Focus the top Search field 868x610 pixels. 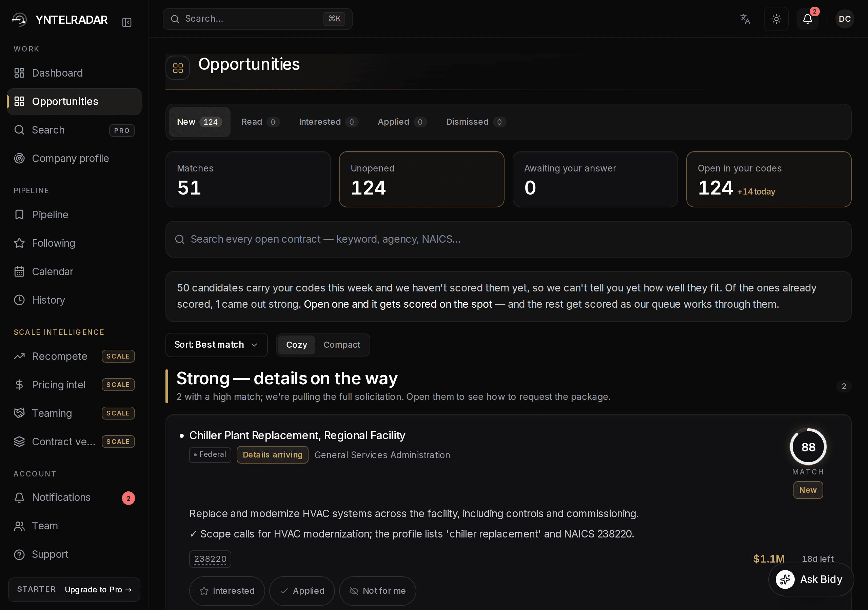(257, 19)
